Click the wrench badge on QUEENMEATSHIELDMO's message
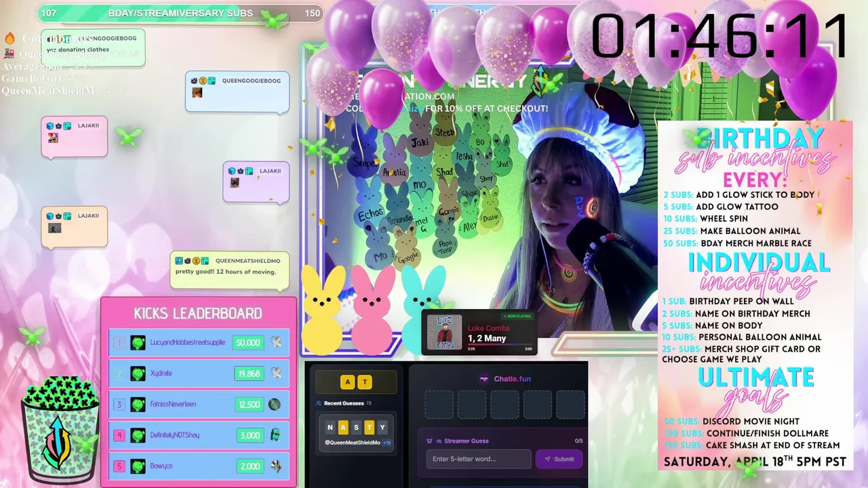The width and height of the screenshot is (868, 488). (179, 260)
